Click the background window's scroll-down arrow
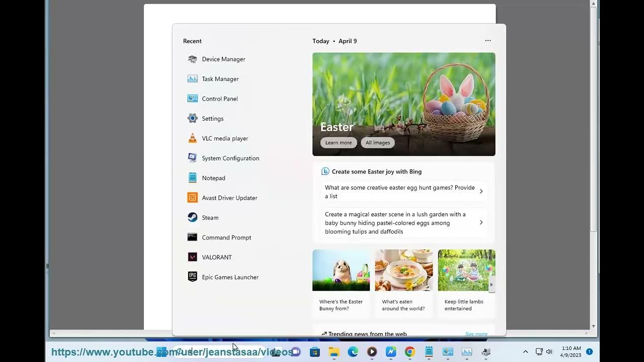Viewport: 644px width, 362px height. point(594,326)
